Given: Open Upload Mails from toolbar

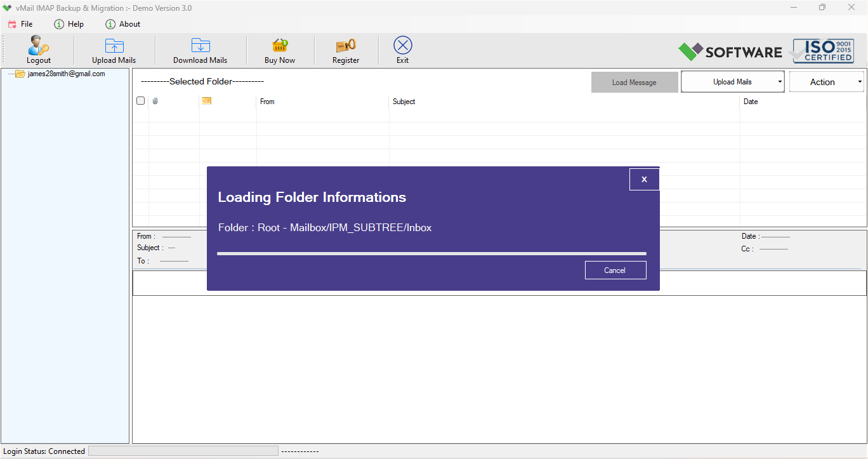Looking at the screenshot, I should 114,50.
